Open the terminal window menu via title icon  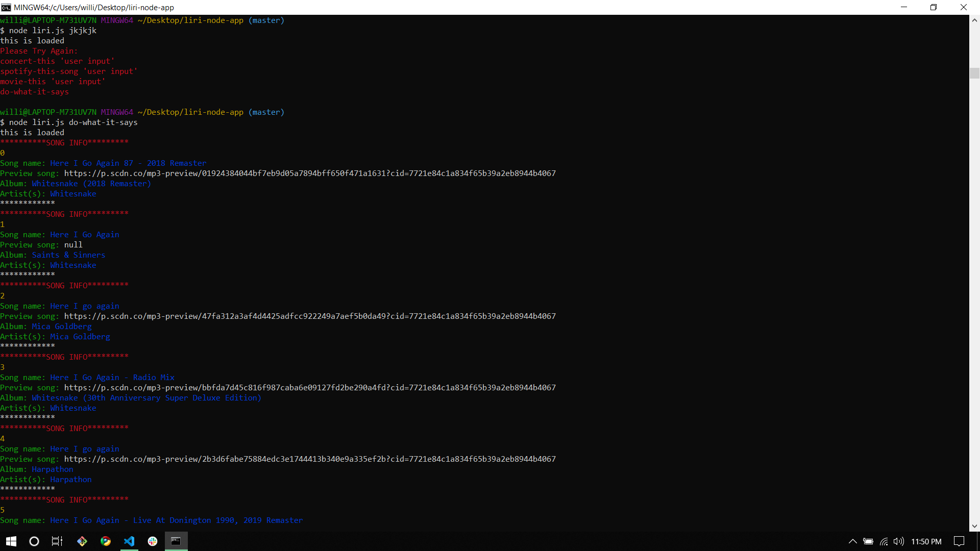pyautogui.click(x=6, y=7)
